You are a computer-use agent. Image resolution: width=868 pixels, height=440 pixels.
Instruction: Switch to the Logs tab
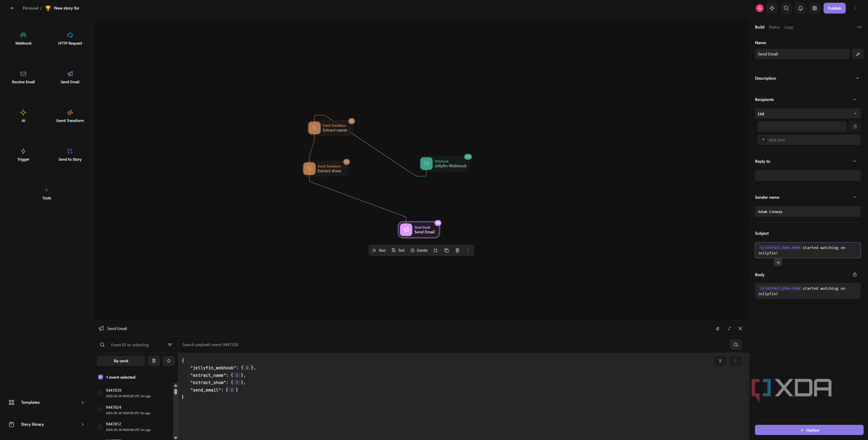pyautogui.click(x=789, y=27)
